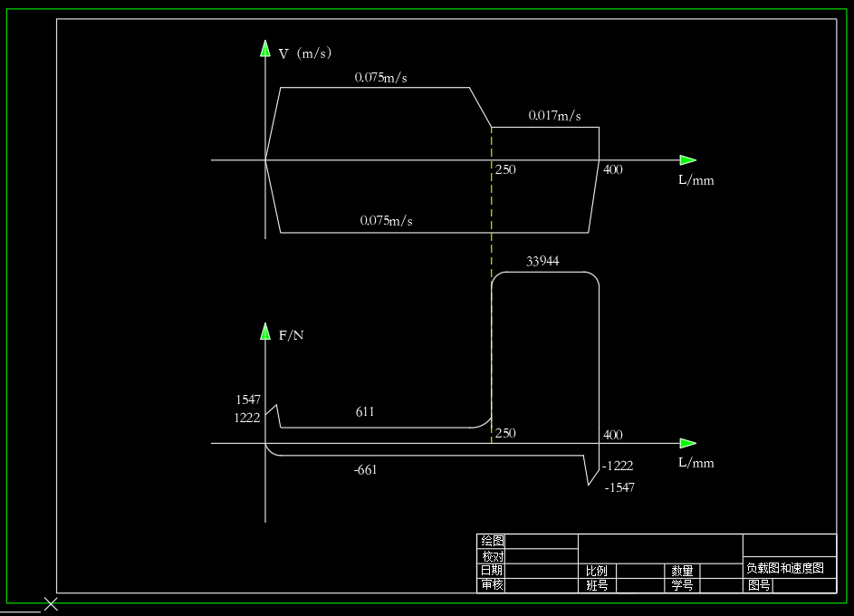Select the 250 marker on velocity axis

coord(505,169)
